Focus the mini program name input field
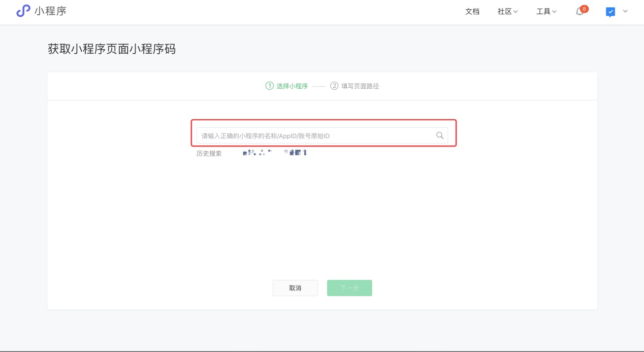This screenshot has height=352, width=644. coord(322,135)
